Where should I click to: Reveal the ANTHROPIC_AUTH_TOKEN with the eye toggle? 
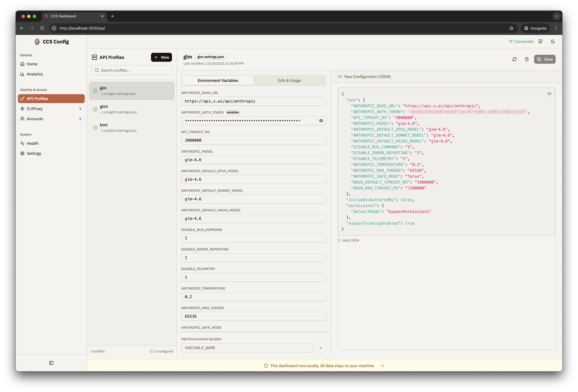(321, 121)
